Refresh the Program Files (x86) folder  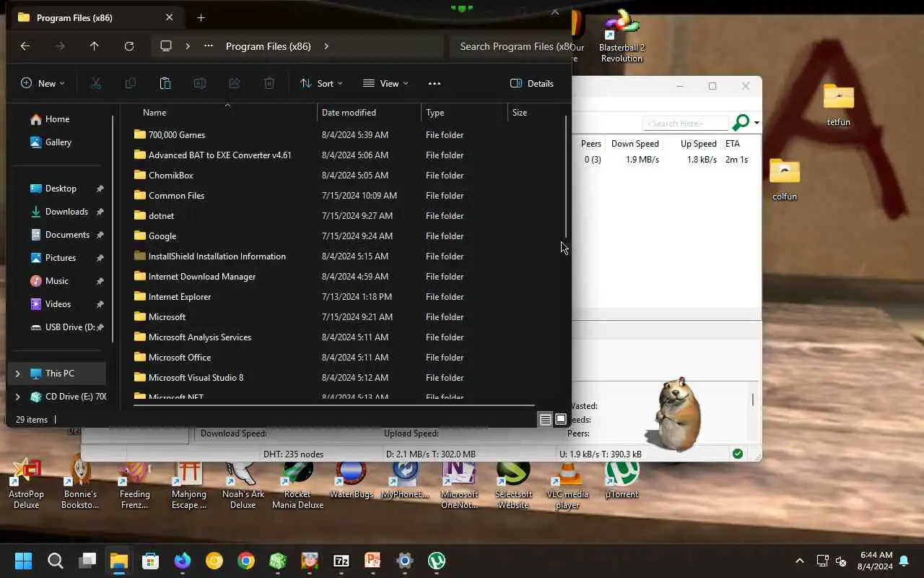[x=129, y=46]
